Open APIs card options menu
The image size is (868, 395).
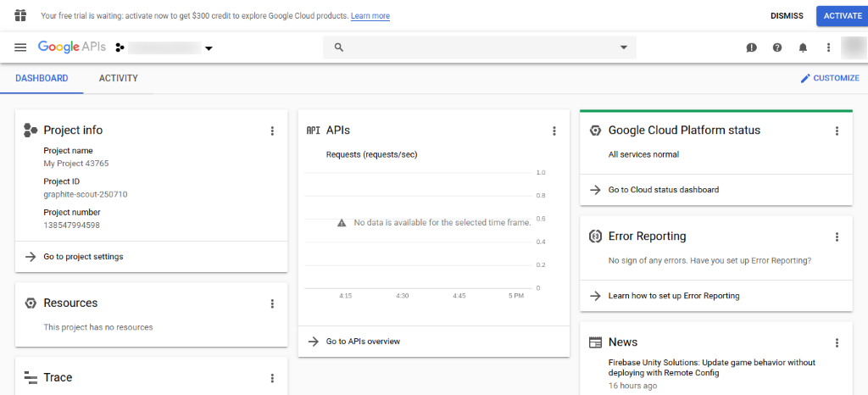tap(554, 131)
